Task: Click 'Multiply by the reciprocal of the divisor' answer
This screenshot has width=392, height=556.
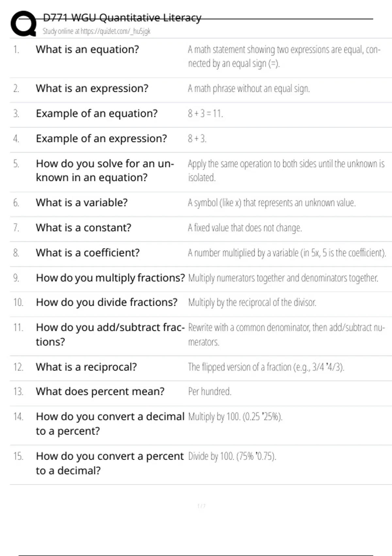Action: (252, 303)
